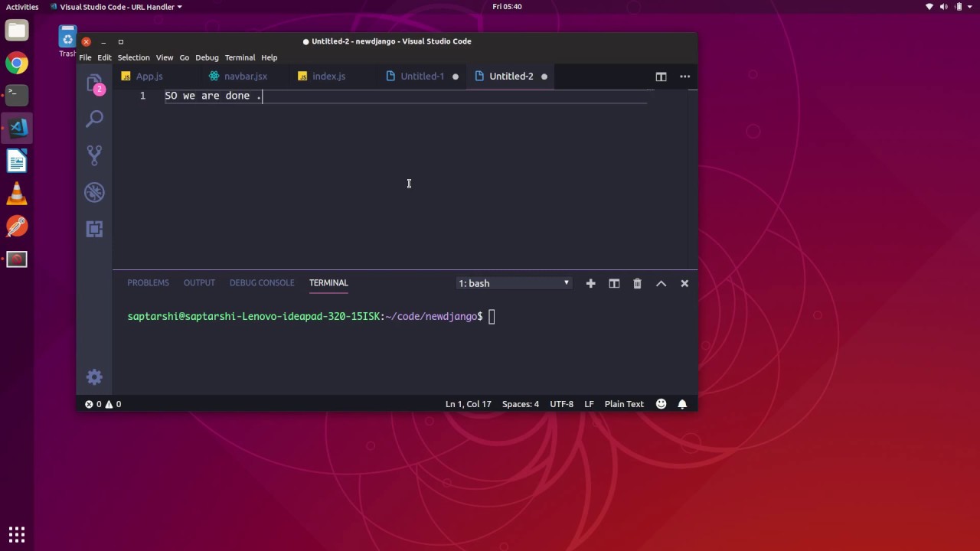
Task: Open the Manage gear in activity bar
Action: 94,377
